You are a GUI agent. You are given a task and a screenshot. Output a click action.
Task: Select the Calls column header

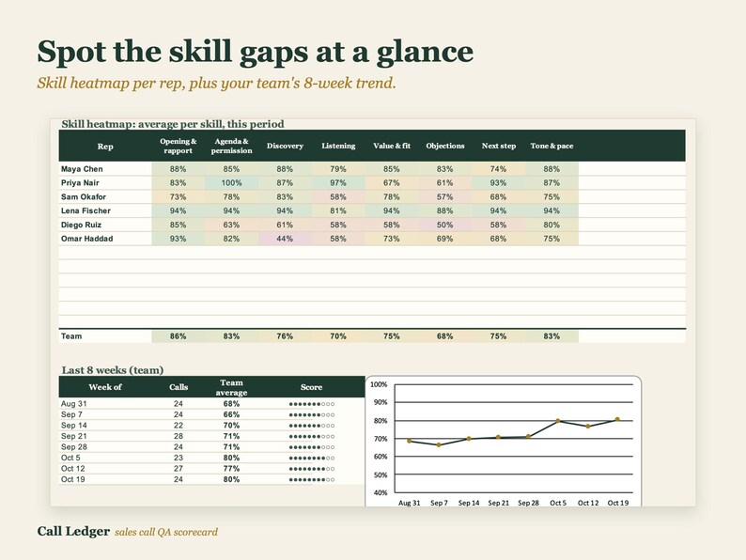coord(179,387)
